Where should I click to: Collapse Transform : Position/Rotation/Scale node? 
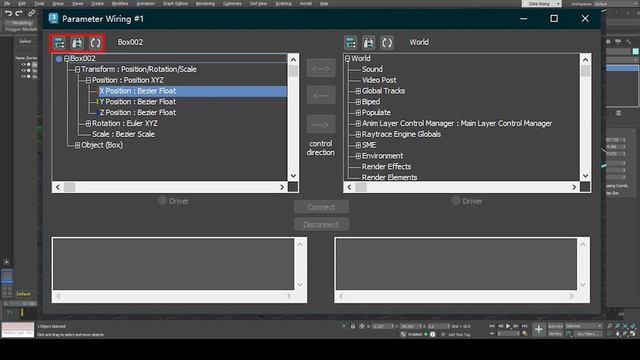pyautogui.click(x=77, y=69)
